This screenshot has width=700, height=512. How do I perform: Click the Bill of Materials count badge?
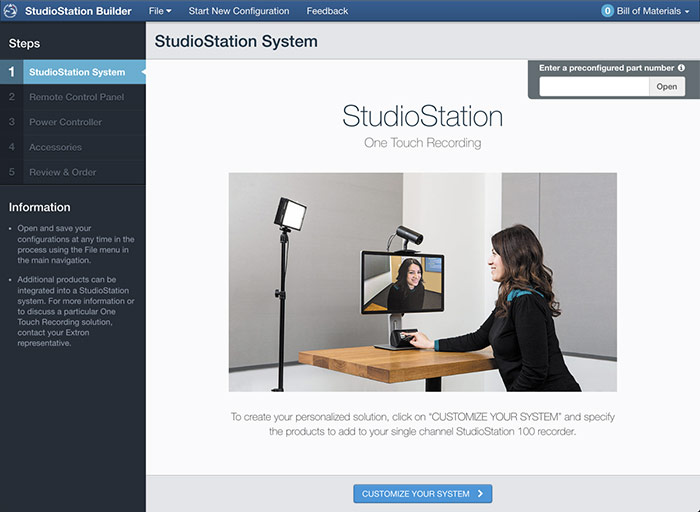pos(607,11)
